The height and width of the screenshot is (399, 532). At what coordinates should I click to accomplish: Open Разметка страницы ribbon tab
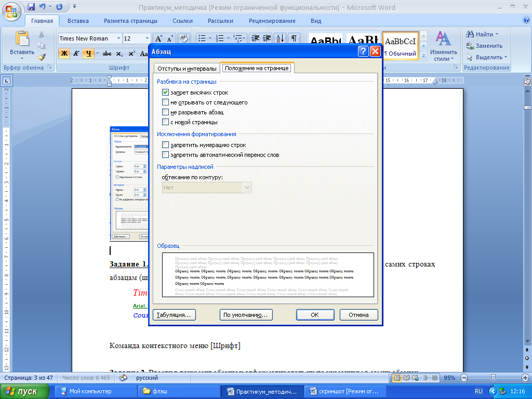pyautogui.click(x=130, y=21)
